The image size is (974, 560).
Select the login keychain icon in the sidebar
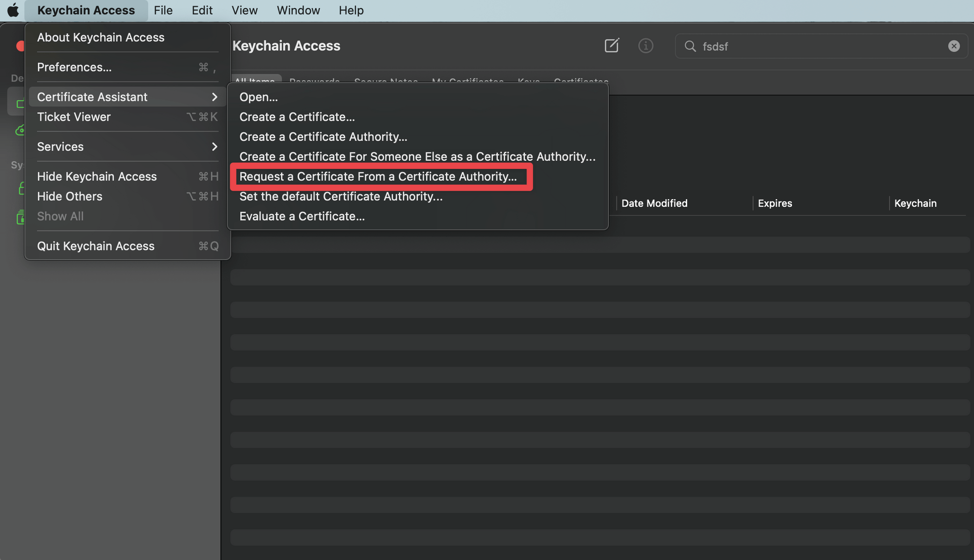[x=21, y=101]
